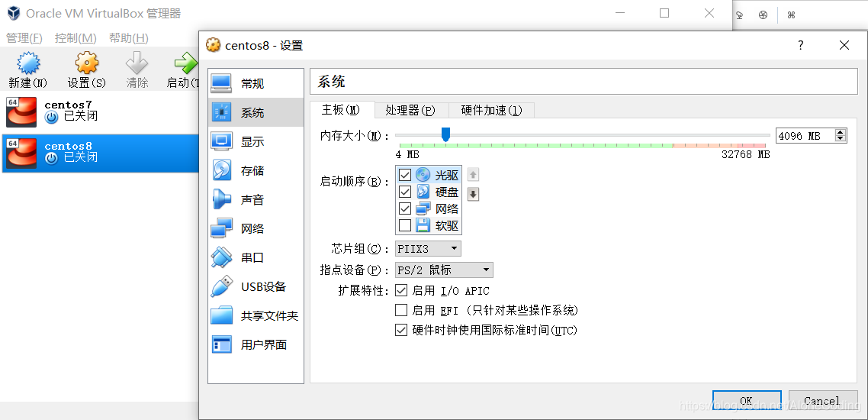Click OK to apply the settings
Viewport: 868px width, 420px height.
tap(746, 401)
